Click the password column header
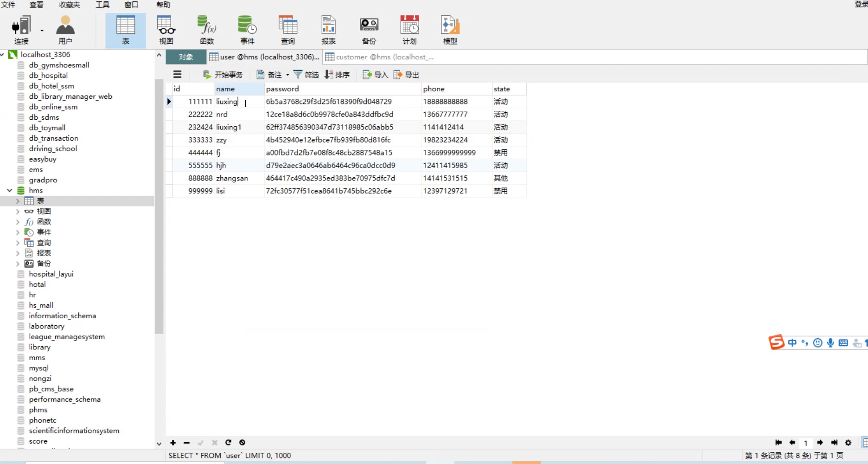This screenshot has height=464, width=868. [343, 89]
